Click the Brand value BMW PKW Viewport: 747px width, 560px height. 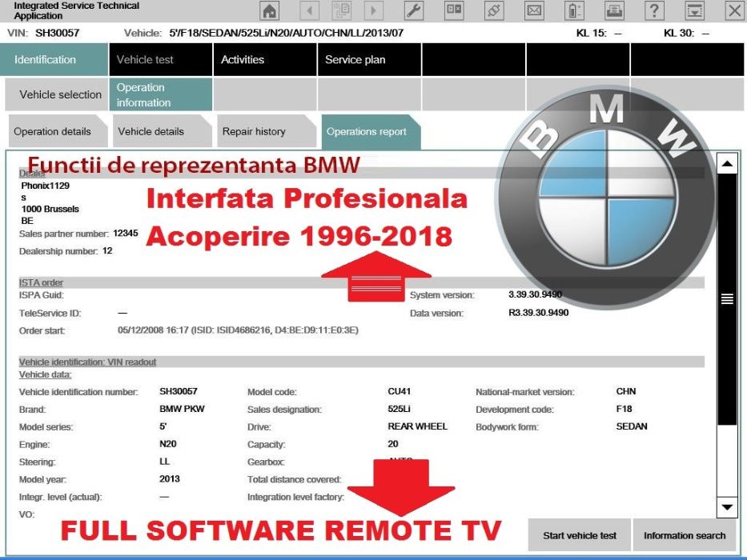click(182, 409)
